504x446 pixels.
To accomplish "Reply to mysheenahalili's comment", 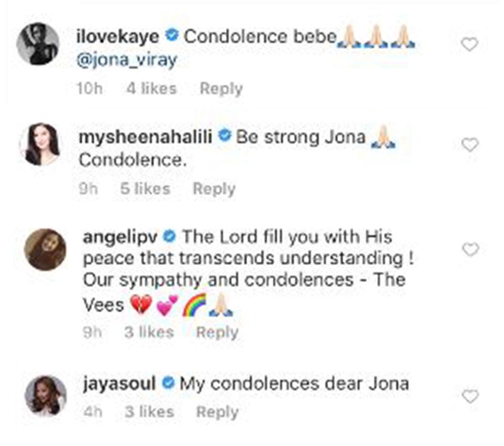I will (214, 189).
